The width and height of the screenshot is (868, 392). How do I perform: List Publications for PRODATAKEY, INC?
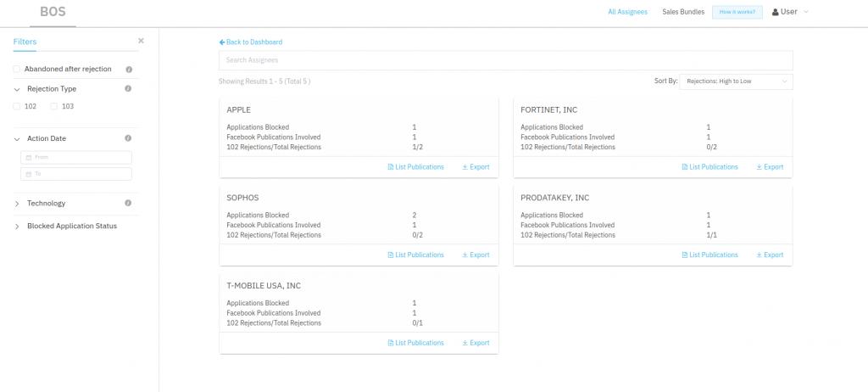[x=709, y=255]
